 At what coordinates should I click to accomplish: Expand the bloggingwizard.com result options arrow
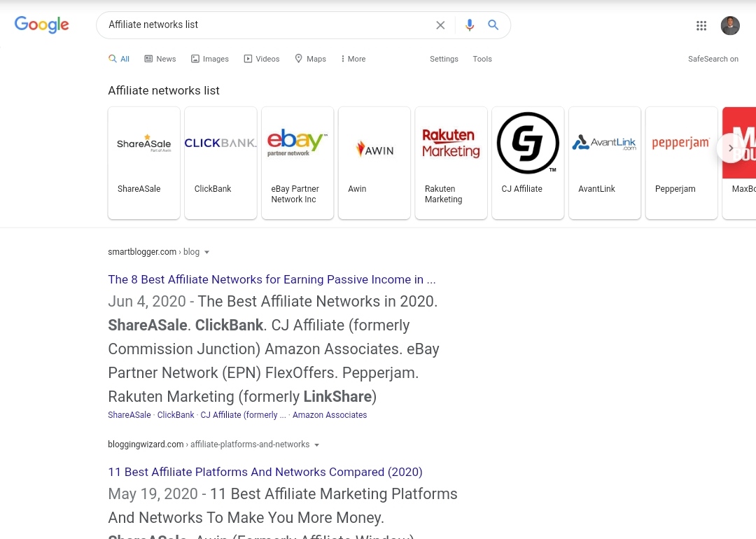tap(317, 444)
